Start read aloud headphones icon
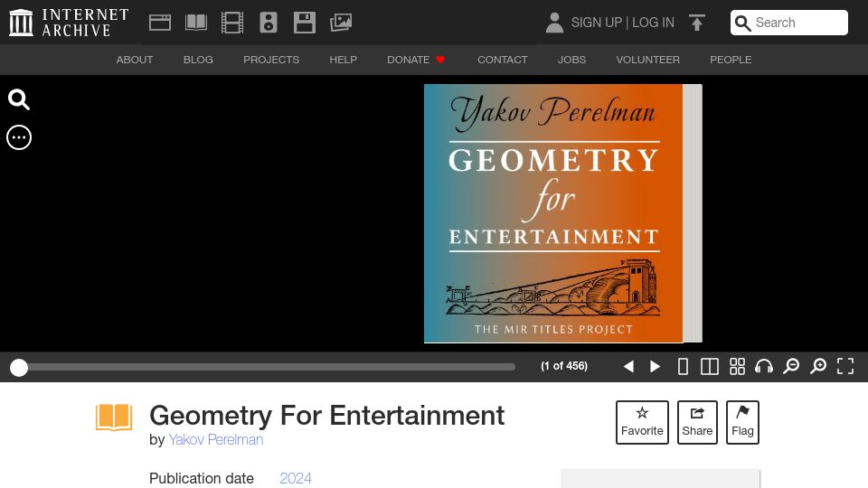The height and width of the screenshot is (488, 868). point(764,366)
